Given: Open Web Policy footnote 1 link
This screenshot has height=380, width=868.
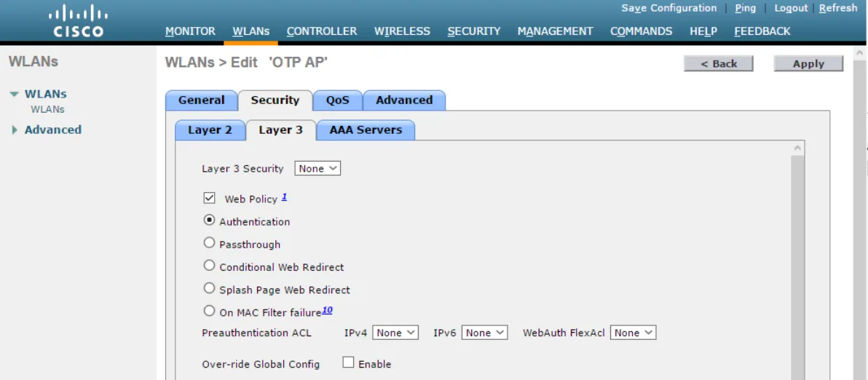Looking at the screenshot, I should pos(284,197).
